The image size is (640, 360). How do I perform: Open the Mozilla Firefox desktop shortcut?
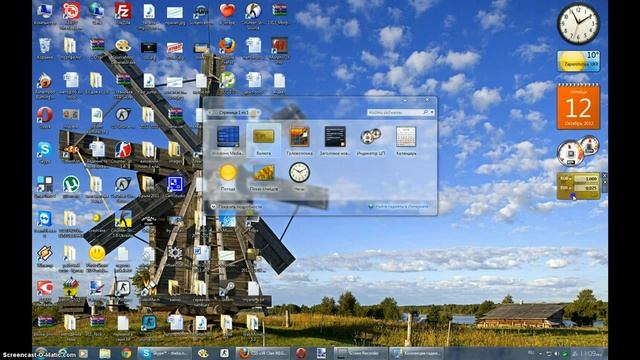point(227,49)
